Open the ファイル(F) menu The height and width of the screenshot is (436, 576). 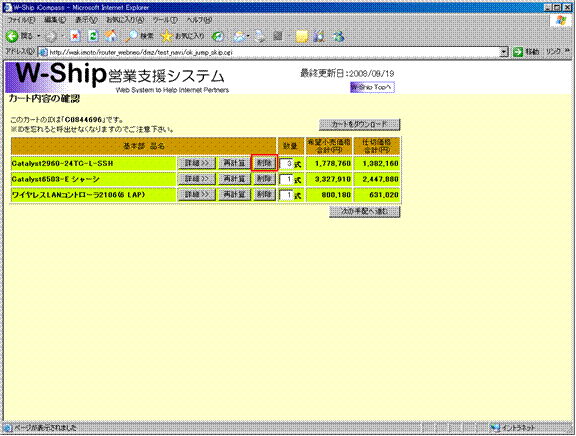21,20
